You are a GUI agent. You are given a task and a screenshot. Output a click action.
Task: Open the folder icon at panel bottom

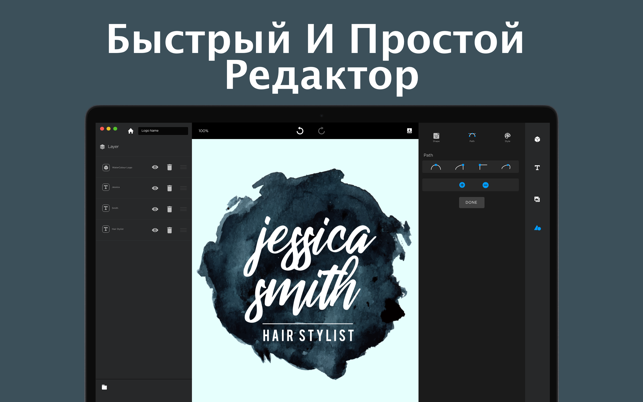(x=104, y=387)
